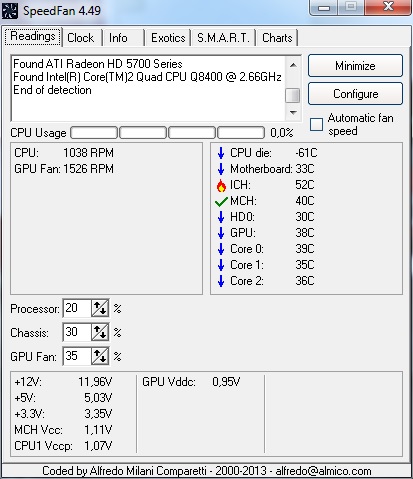The width and height of the screenshot is (413, 479).
Task: Click the blue down arrow beside CPU die
Action: [221, 153]
